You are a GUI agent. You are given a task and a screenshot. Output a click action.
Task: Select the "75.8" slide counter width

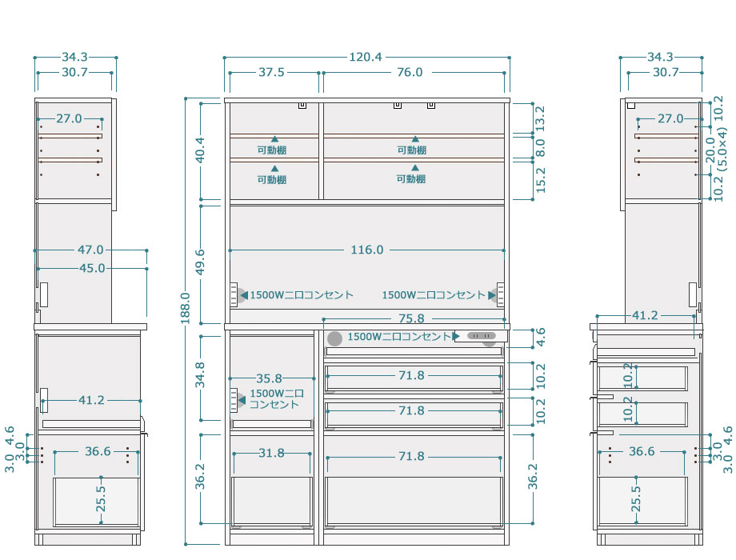point(411,318)
